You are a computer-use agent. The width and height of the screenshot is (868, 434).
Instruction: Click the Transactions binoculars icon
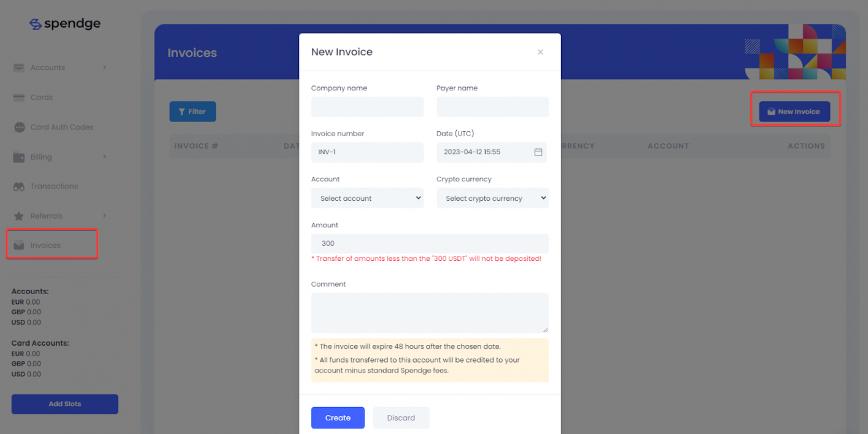pos(19,187)
